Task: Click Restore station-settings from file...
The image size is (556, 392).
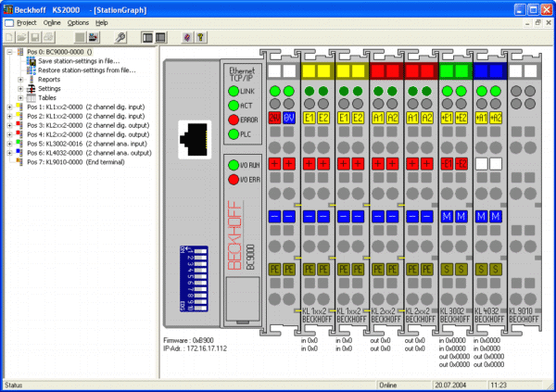Action: point(87,70)
